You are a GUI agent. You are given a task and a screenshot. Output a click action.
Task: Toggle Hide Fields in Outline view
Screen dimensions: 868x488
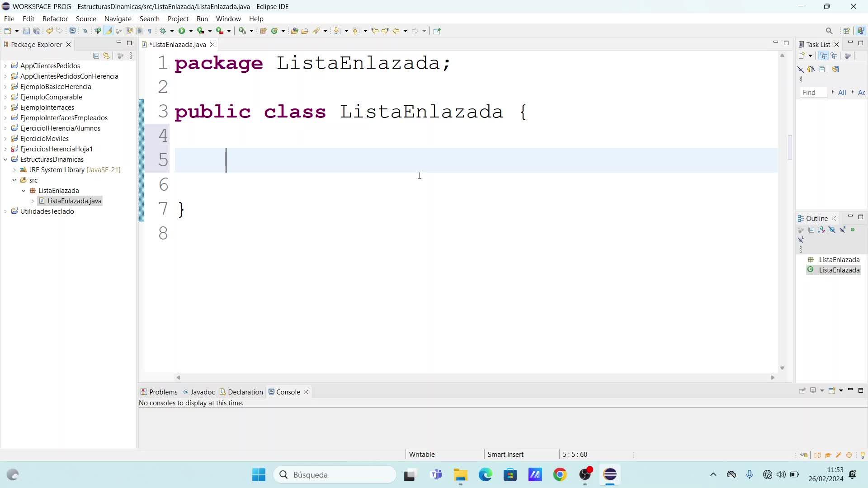click(x=832, y=230)
